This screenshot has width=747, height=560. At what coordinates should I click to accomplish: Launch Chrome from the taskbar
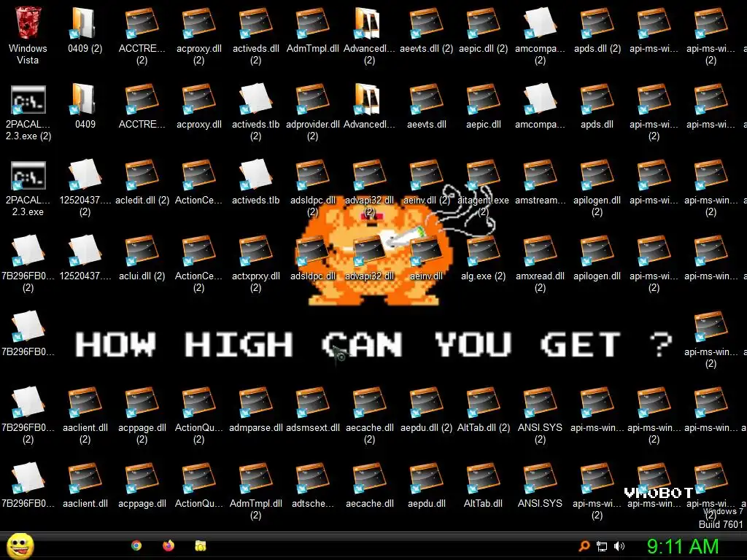[x=136, y=545]
